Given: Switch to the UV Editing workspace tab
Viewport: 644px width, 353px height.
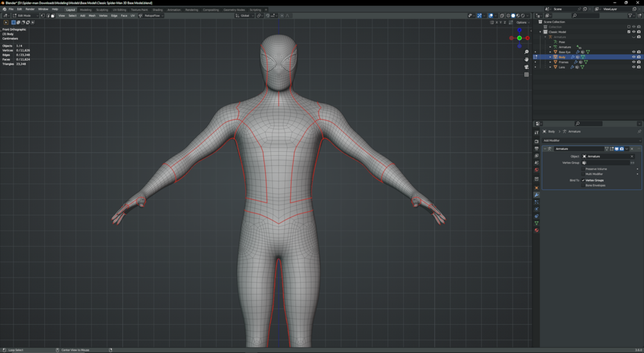Looking at the screenshot, I should (x=120, y=10).
